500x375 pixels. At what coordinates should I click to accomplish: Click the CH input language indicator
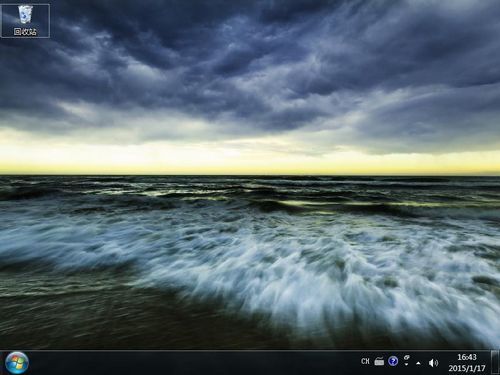point(365,361)
